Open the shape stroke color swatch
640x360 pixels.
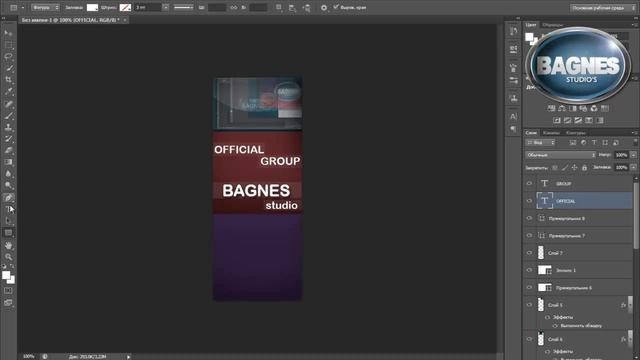pyautogui.click(x=125, y=7)
